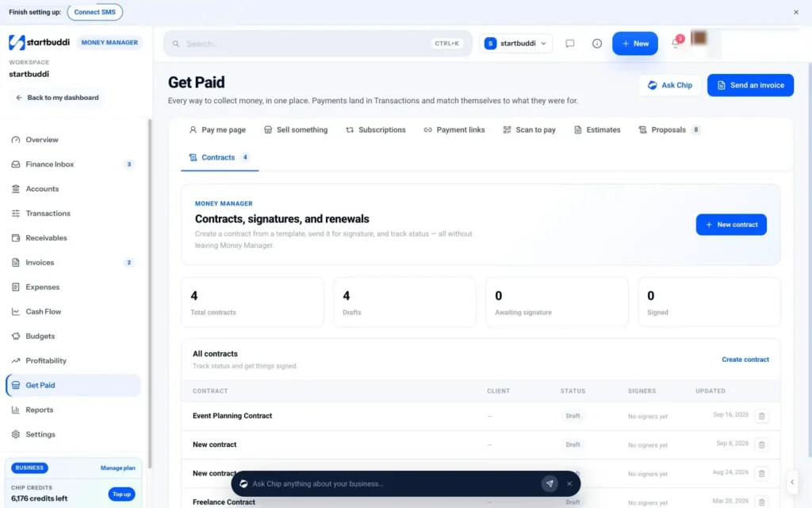Click the blue New button

(635, 44)
